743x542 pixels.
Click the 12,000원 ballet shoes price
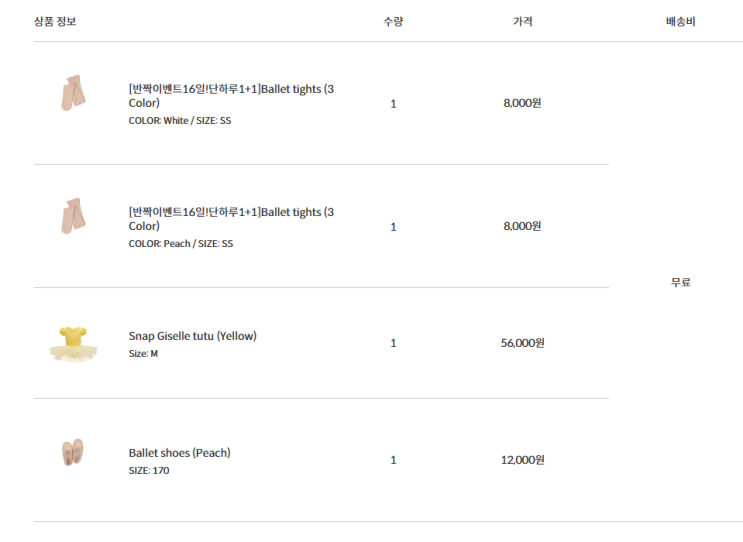pyautogui.click(x=522, y=460)
